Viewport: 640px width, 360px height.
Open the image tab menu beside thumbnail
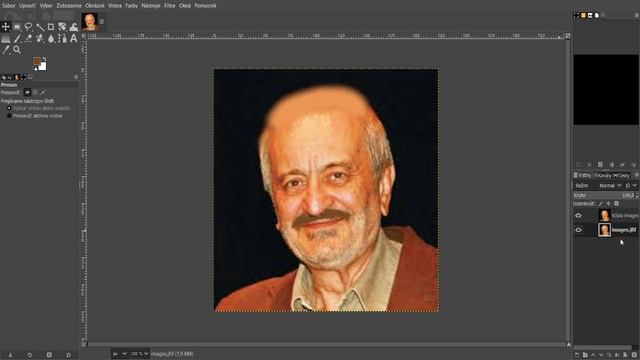(102, 22)
